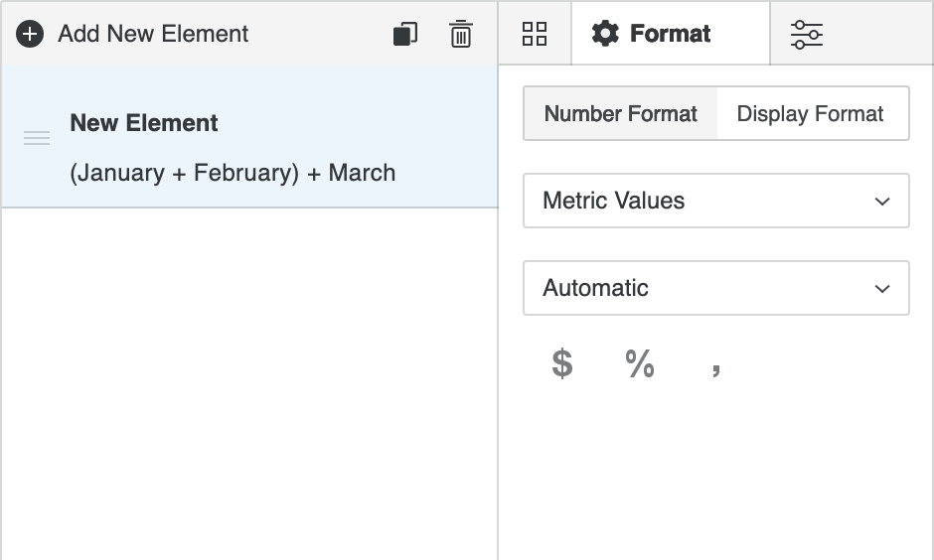Open the sliders settings tab
The height and width of the screenshot is (560, 934).
(x=806, y=34)
